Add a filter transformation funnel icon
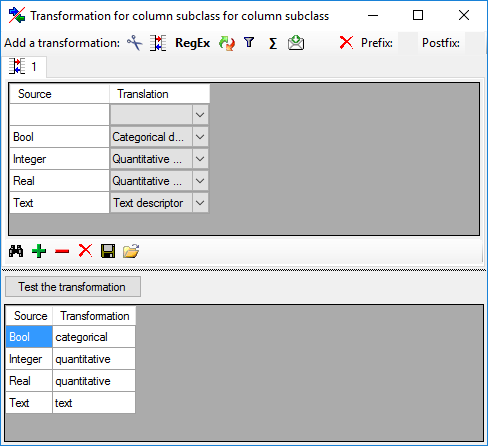This screenshot has width=488, height=446. [x=249, y=42]
